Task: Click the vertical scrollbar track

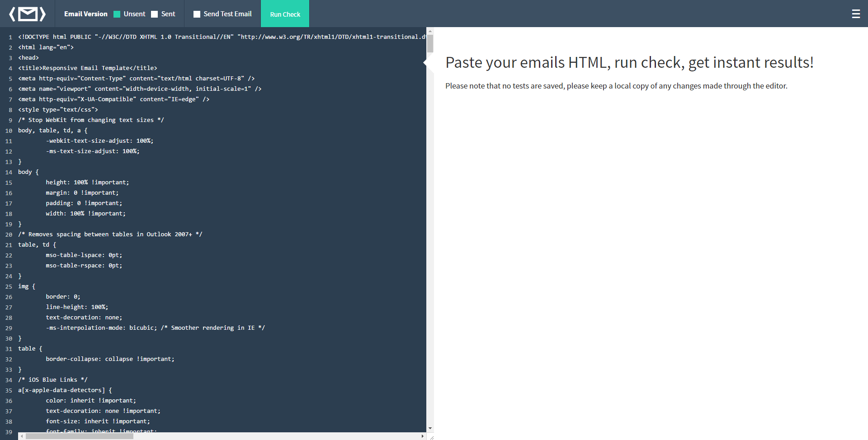Action: (x=429, y=226)
